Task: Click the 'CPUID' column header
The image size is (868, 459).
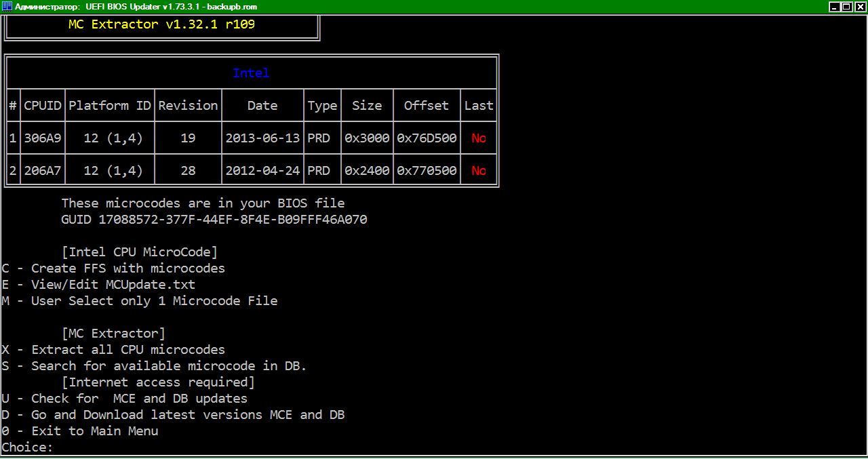Action: [43, 106]
